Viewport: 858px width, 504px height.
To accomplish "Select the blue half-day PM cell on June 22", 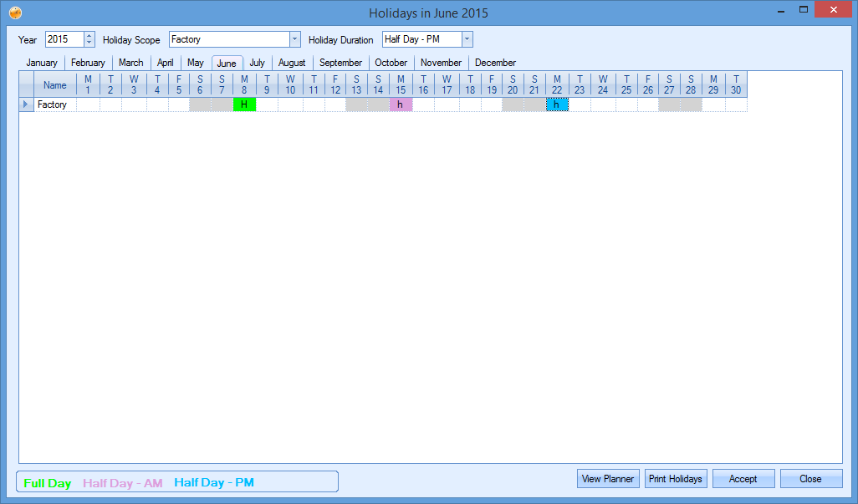I will (557, 104).
